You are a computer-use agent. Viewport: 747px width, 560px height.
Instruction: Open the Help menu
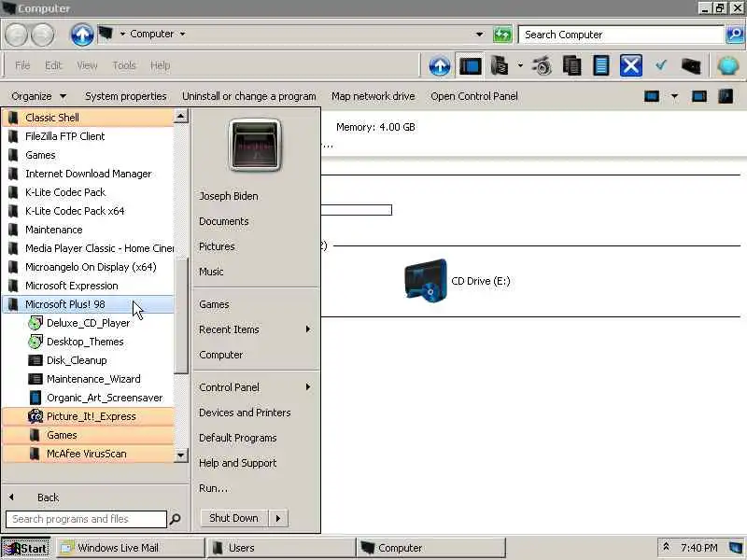tap(160, 65)
